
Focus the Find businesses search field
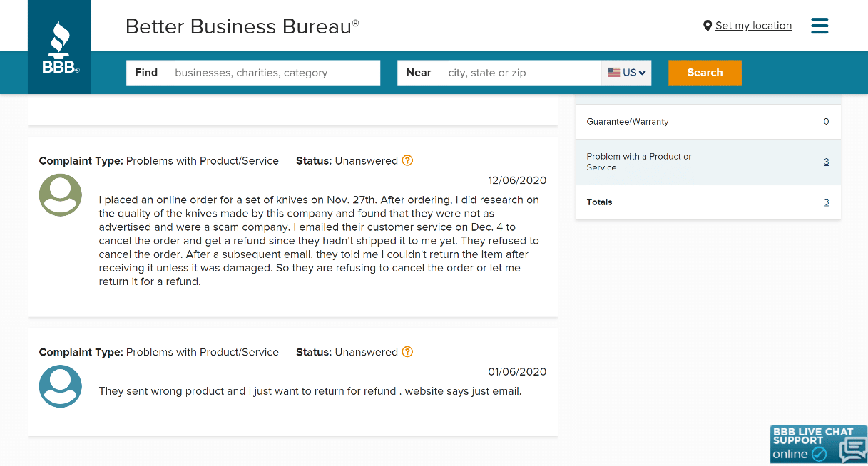tap(253, 73)
